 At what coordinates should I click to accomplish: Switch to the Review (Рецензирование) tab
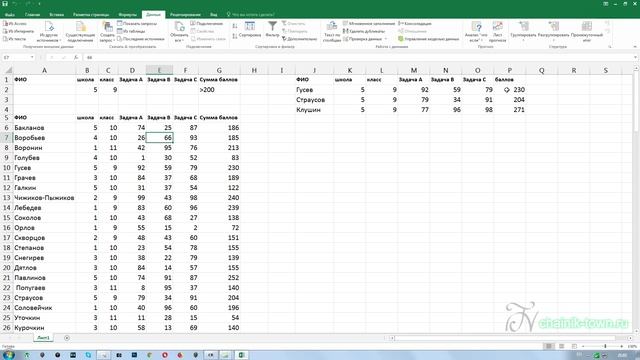(x=185, y=15)
